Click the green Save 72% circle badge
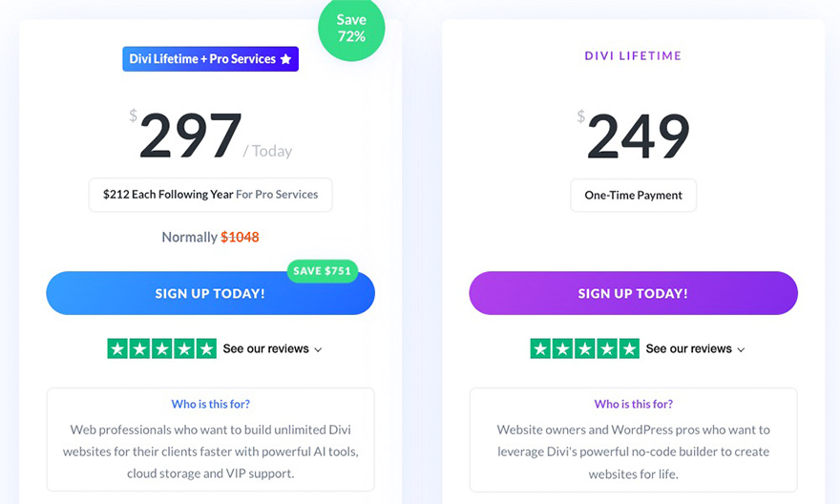This screenshot has height=504, width=840. [351, 29]
